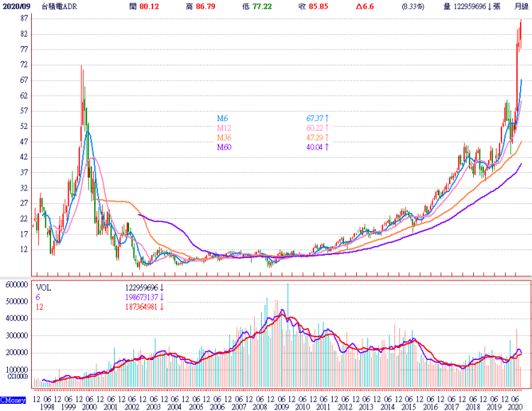Click the down arrow beside 187364981
Viewport: 532px width, 411px height.
click(162, 308)
